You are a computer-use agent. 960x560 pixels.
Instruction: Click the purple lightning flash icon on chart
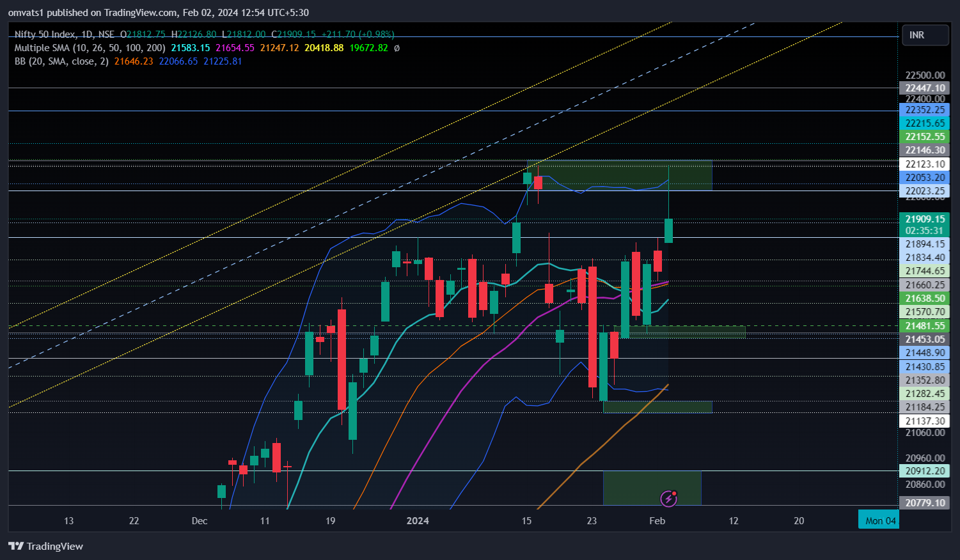[668, 498]
